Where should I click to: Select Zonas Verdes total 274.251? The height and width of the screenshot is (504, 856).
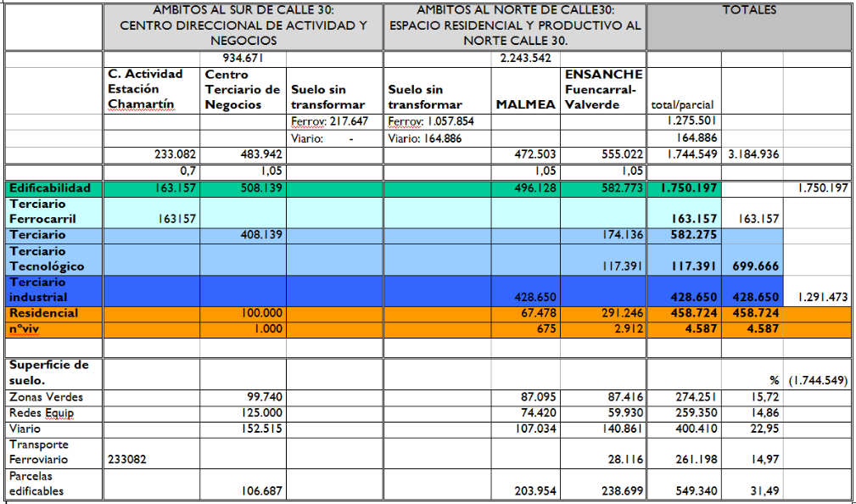(696, 397)
